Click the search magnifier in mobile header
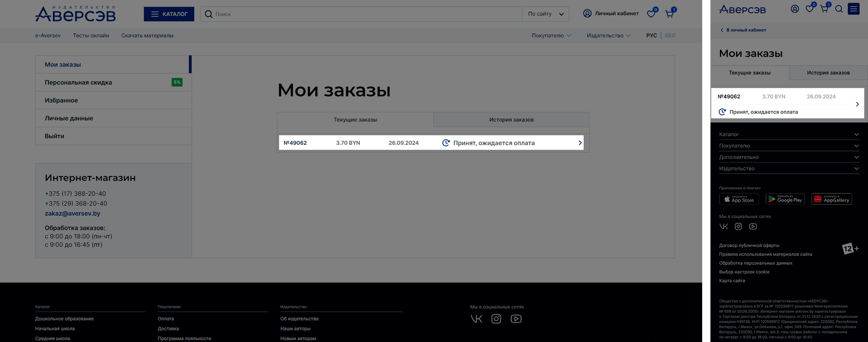The image size is (868, 342). click(839, 9)
